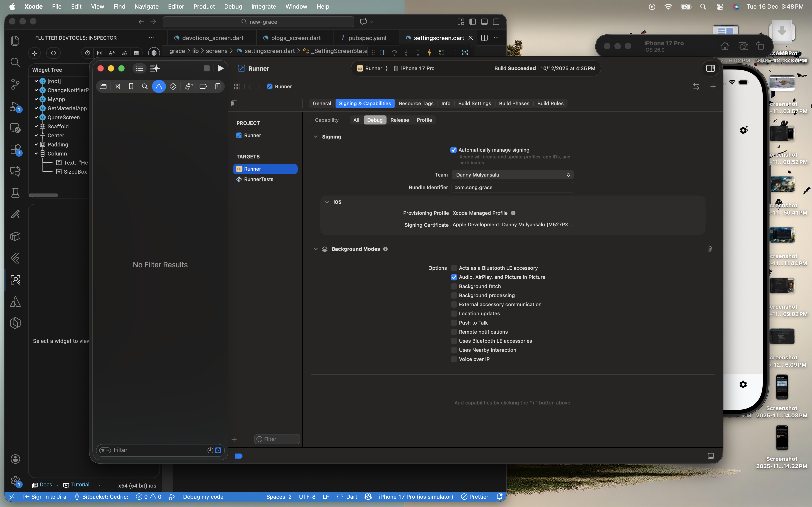
Task: Click the + Capability button
Action: 323,120
